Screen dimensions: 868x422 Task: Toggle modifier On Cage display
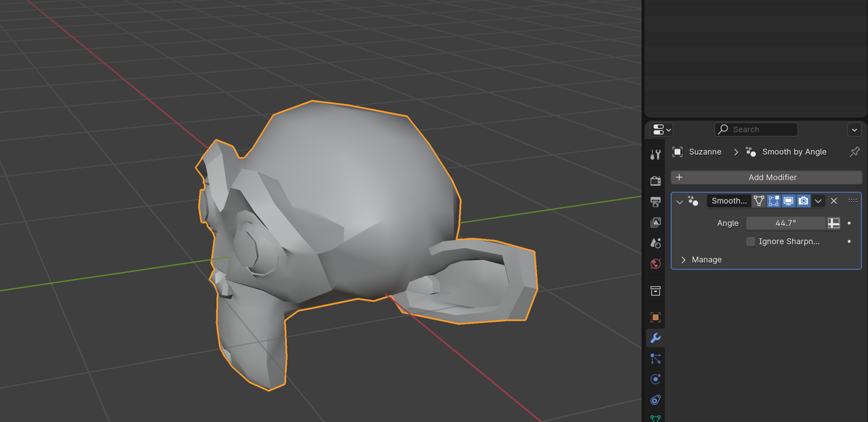(759, 201)
